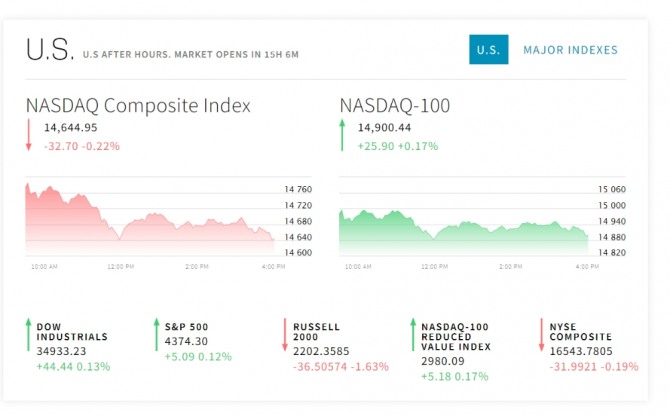670x416 pixels.
Task: Open the Russell 2000 index link
Action: [316, 332]
